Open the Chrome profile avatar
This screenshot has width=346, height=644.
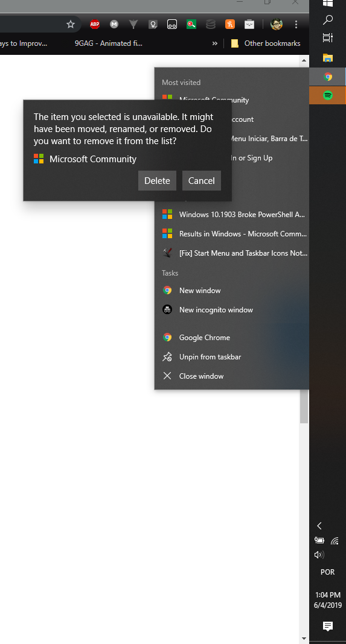click(277, 24)
